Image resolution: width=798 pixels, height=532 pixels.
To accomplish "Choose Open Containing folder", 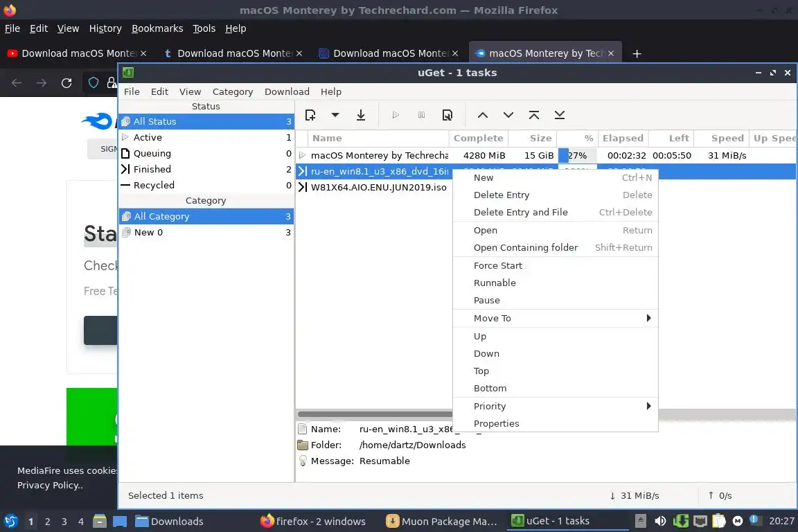I will click(556, 247).
